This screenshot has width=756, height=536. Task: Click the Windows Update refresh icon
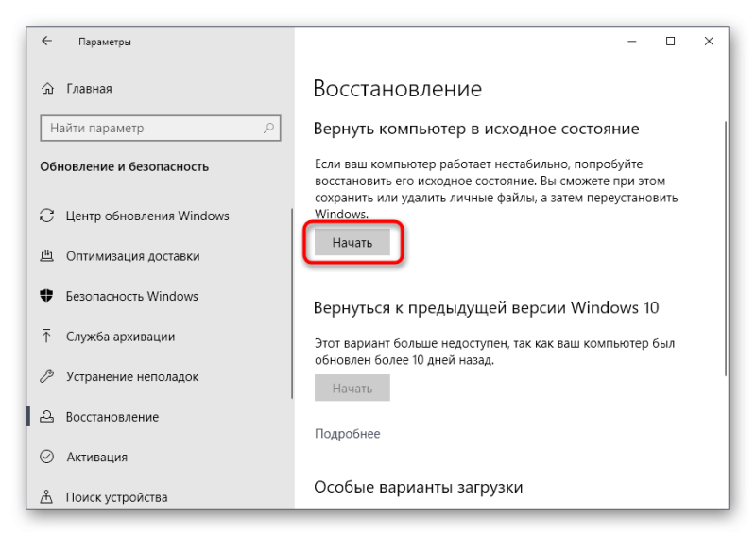coord(46,216)
